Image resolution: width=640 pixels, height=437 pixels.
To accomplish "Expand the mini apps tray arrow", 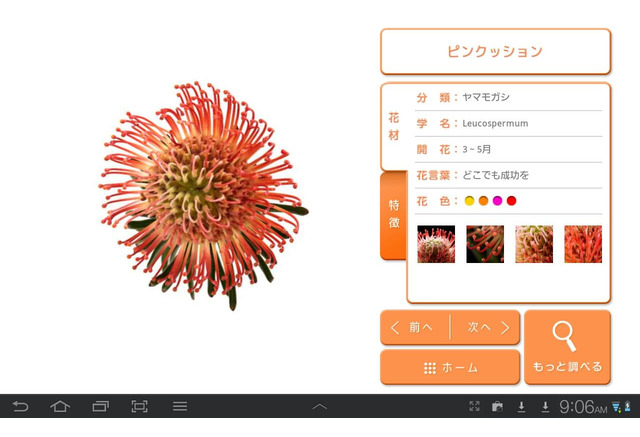I will tap(320, 406).
